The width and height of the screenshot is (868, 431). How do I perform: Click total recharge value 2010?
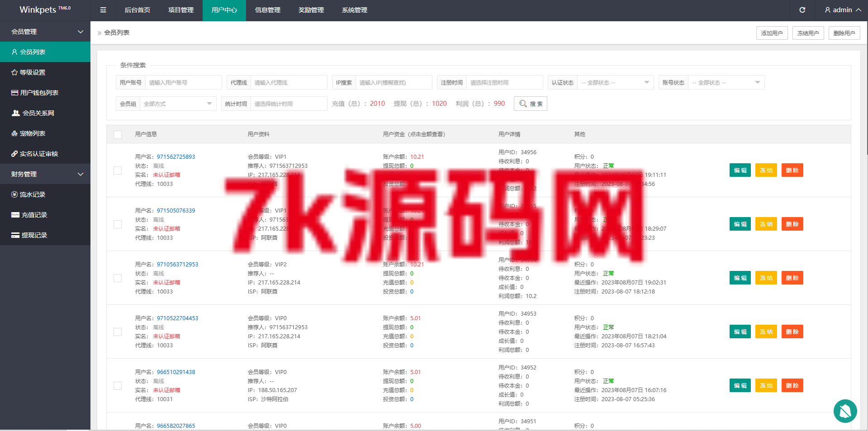377,104
